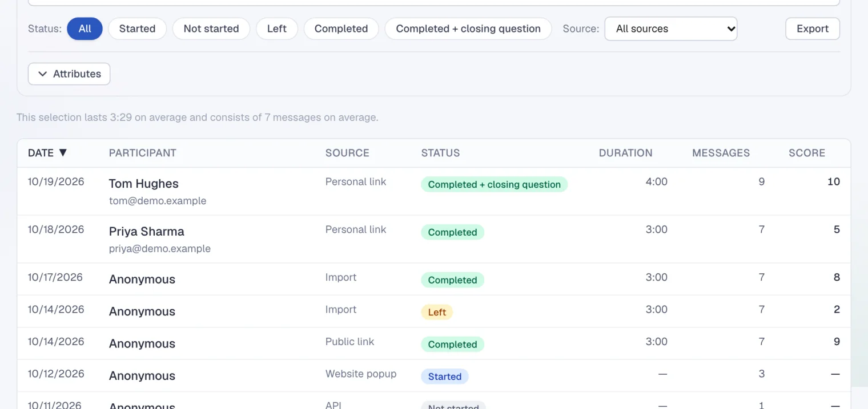Click the messages count 9
The height and width of the screenshot is (409, 868).
pos(761,182)
